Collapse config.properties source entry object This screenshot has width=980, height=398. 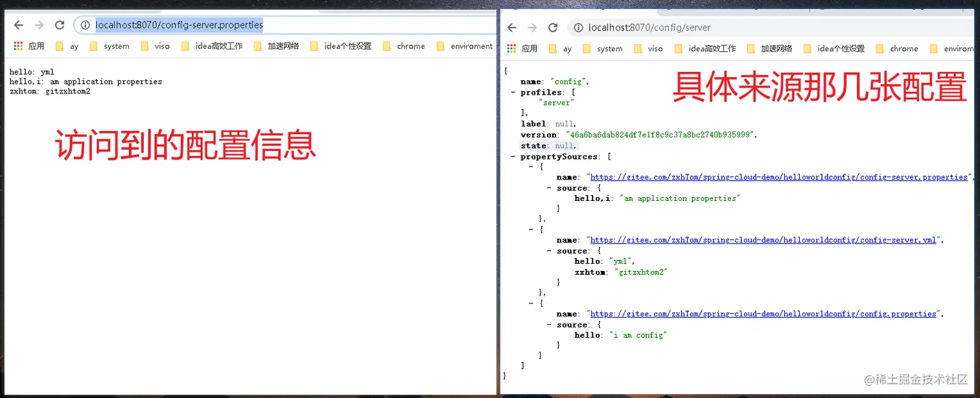click(x=531, y=303)
